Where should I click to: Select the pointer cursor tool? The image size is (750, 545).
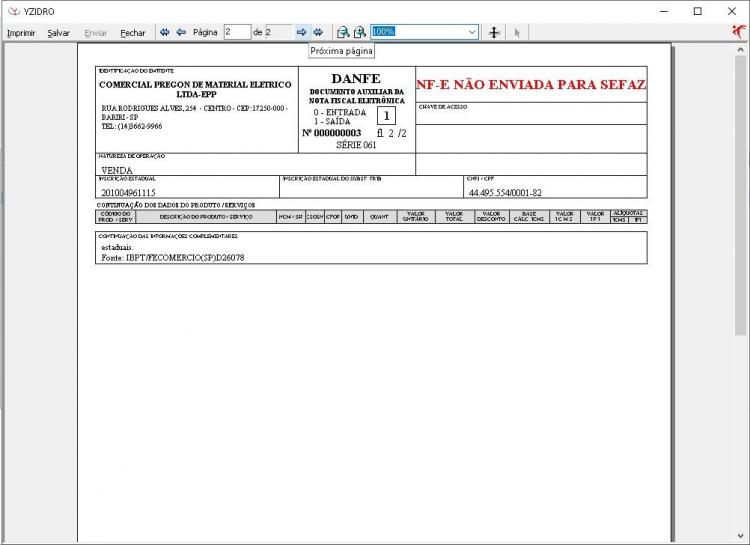point(517,33)
